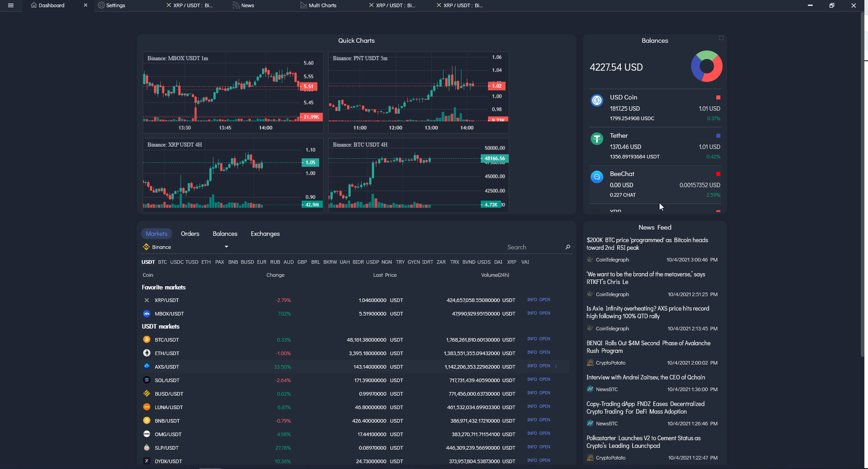Open the News tab
Viewport: 868px width, 469px height.
pyautogui.click(x=244, y=5)
